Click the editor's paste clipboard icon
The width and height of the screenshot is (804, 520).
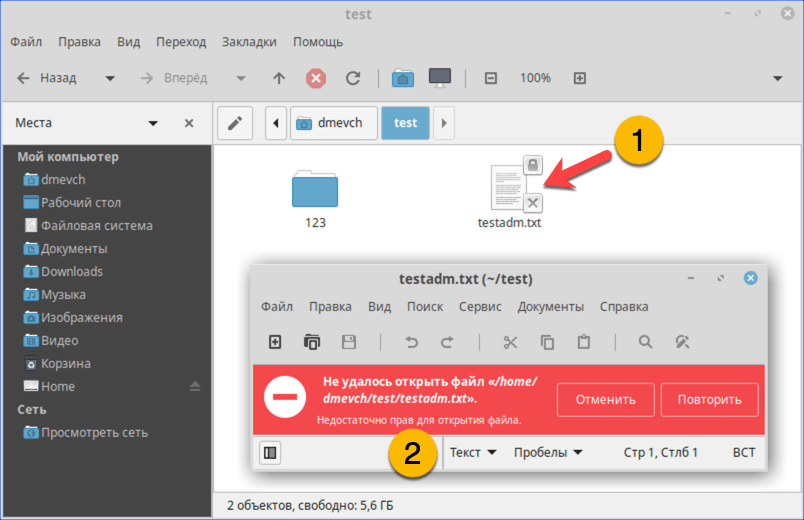point(584,342)
